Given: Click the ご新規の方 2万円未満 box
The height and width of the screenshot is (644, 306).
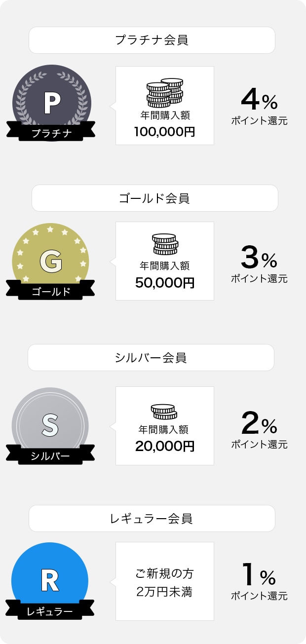Looking at the screenshot, I should pyautogui.click(x=165, y=582).
